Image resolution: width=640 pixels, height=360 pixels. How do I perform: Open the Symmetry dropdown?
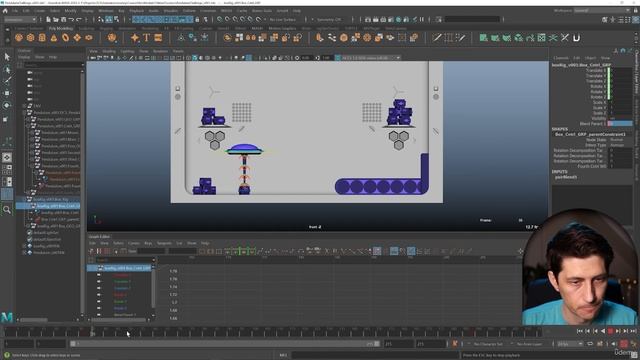331,19
